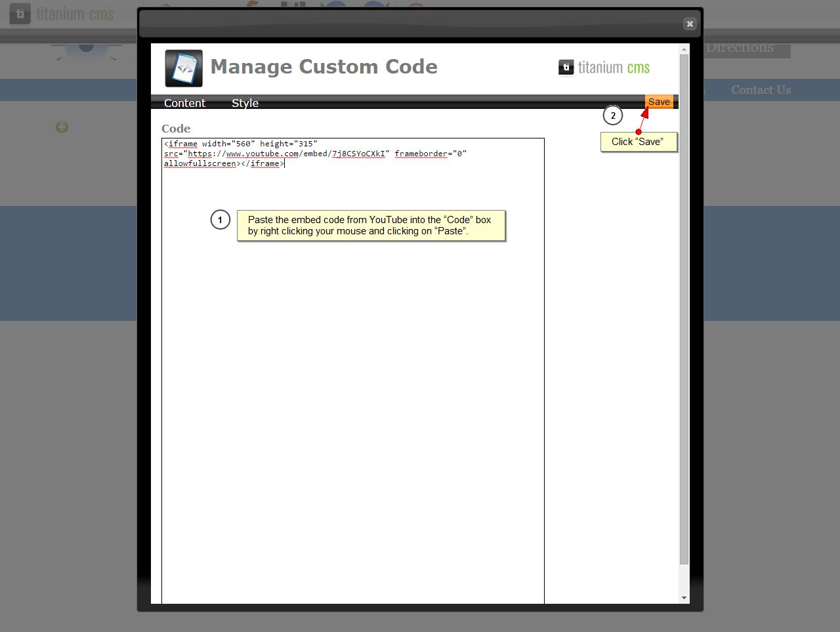Click the dialog scrollbar up arrow
This screenshot has width=840, height=632.
[684, 49]
